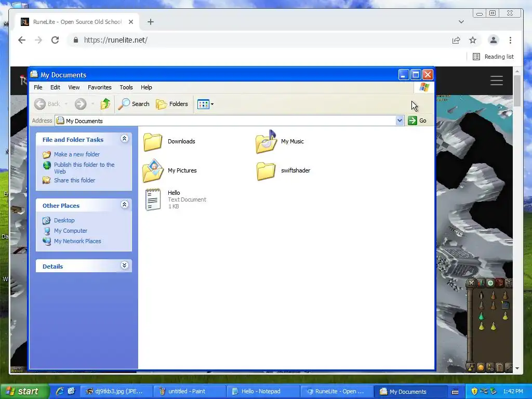Viewport: 532px width, 399px height.
Task: Switch to RuneLite Chrome taskbar button
Action: pyautogui.click(x=337, y=392)
